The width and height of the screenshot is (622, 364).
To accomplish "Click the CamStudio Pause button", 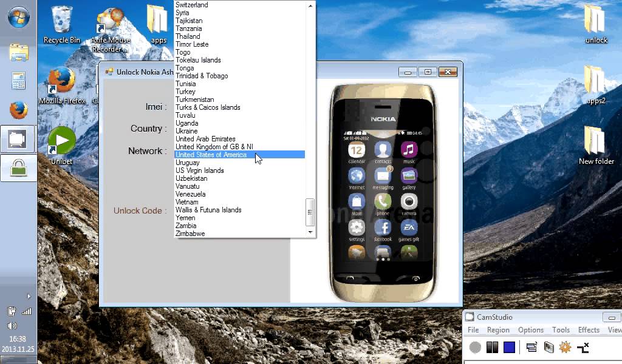I will point(492,348).
